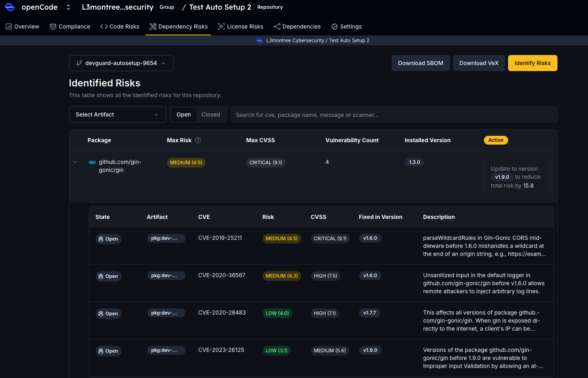Click the HIGH (7.1) CVSS badge
The height and width of the screenshot is (378, 588).
click(x=325, y=313)
